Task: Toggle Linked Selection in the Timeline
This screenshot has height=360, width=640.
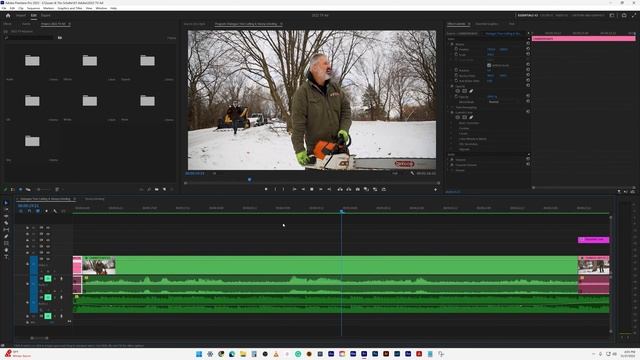Action: click(x=38, y=211)
